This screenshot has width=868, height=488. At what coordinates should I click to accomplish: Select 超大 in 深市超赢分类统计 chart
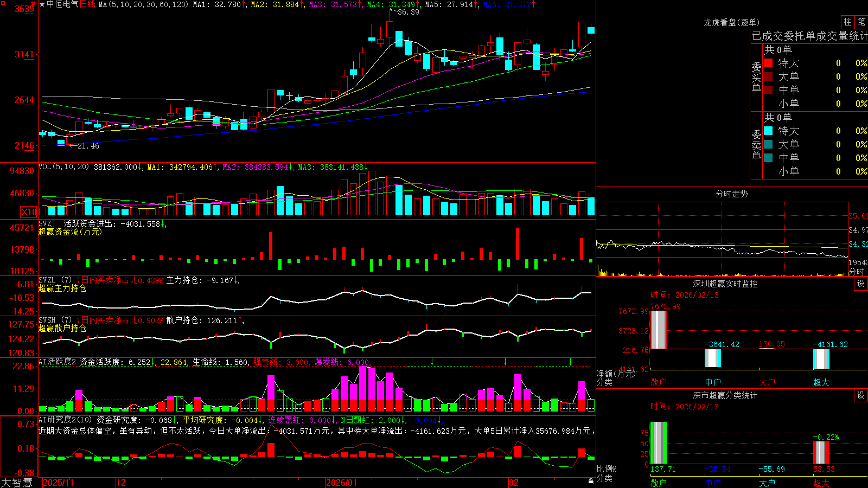821,483
